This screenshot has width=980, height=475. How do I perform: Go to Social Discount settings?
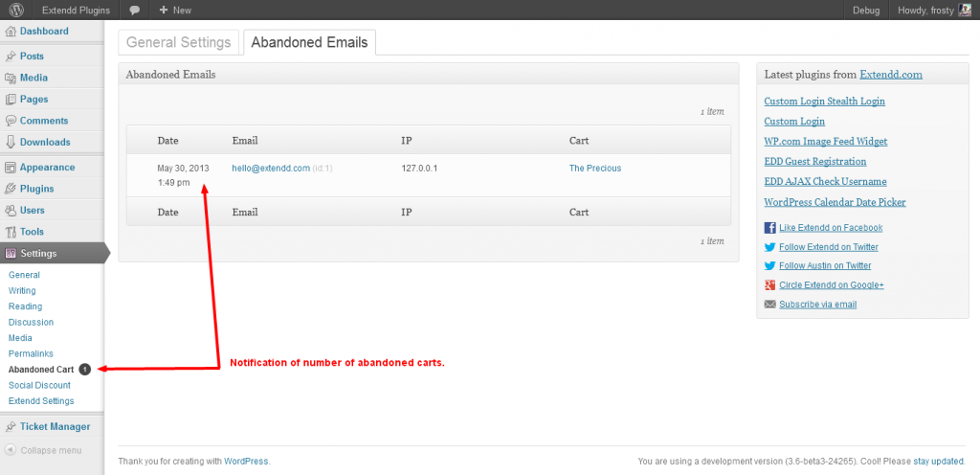click(x=39, y=385)
